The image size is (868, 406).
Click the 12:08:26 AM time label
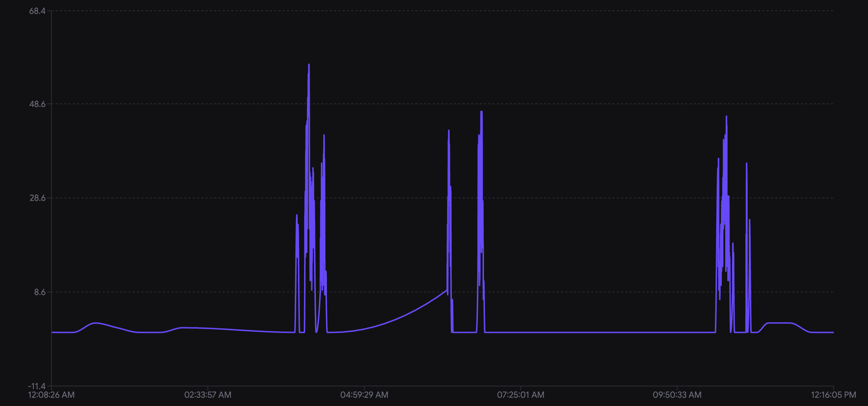coord(51,395)
